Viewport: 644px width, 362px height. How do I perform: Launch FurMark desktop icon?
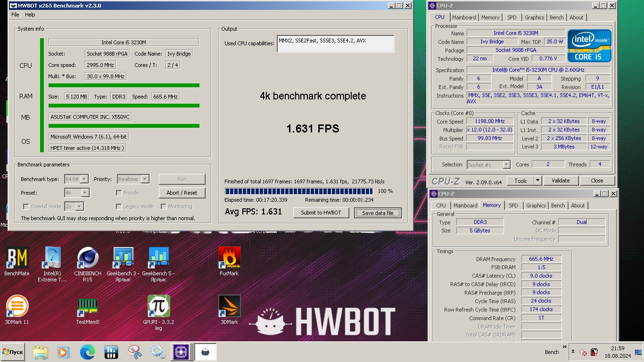[229, 261]
